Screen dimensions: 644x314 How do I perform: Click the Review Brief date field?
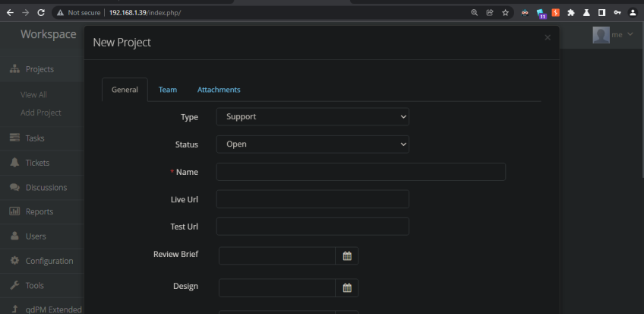[277, 255]
